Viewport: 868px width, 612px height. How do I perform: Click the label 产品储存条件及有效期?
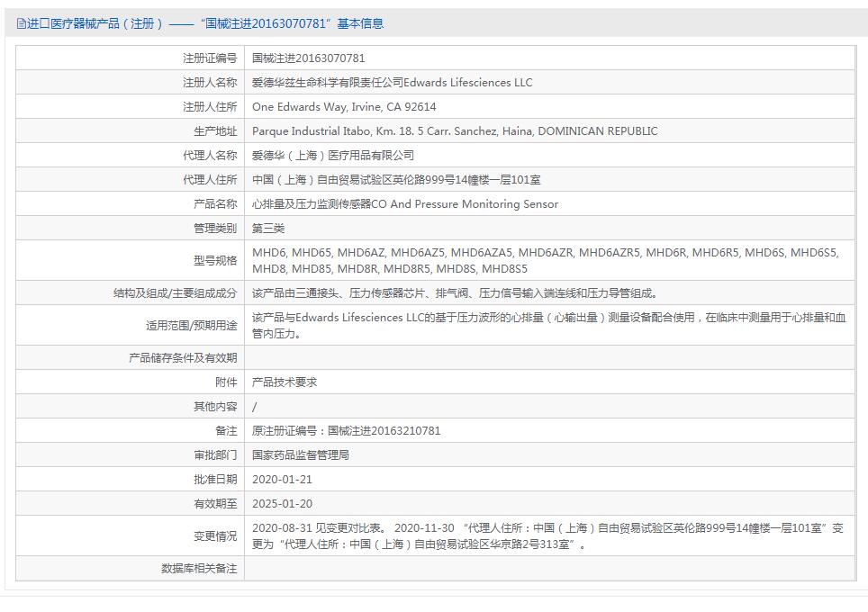coord(183,358)
